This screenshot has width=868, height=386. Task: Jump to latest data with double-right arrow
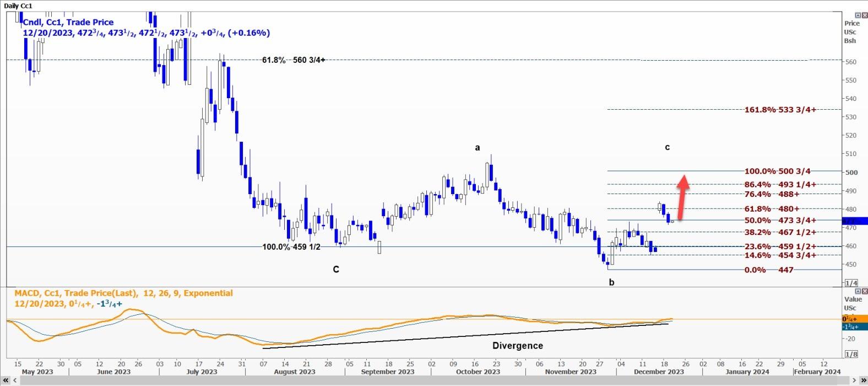click(862, 381)
